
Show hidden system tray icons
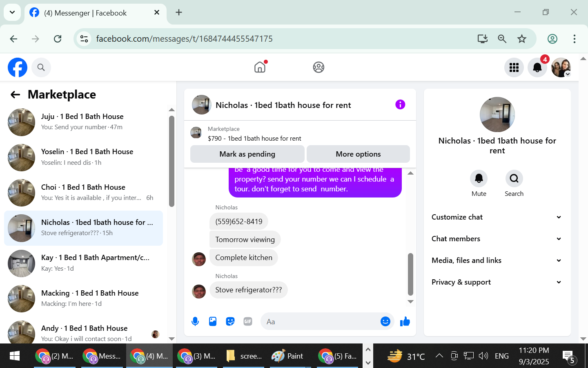click(x=439, y=356)
